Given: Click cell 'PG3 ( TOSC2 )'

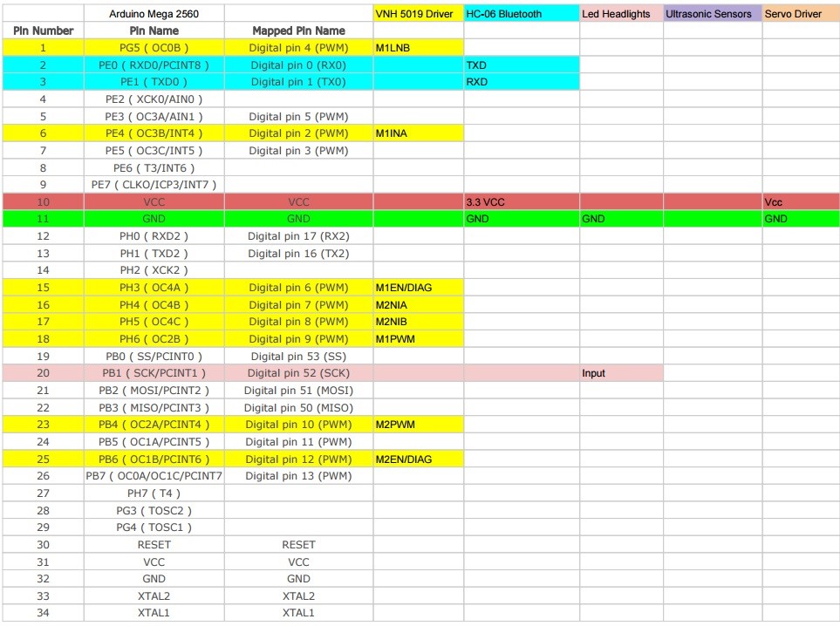Looking at the screenshot, I should point(154,510).
